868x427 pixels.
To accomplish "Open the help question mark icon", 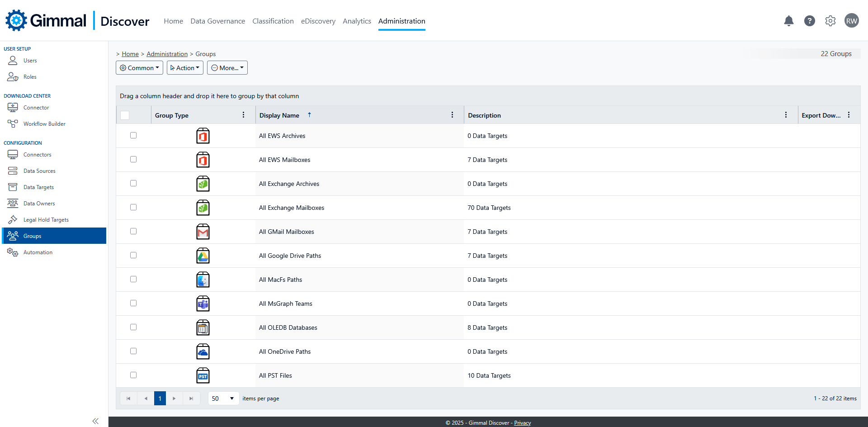I will coord(809,21).
